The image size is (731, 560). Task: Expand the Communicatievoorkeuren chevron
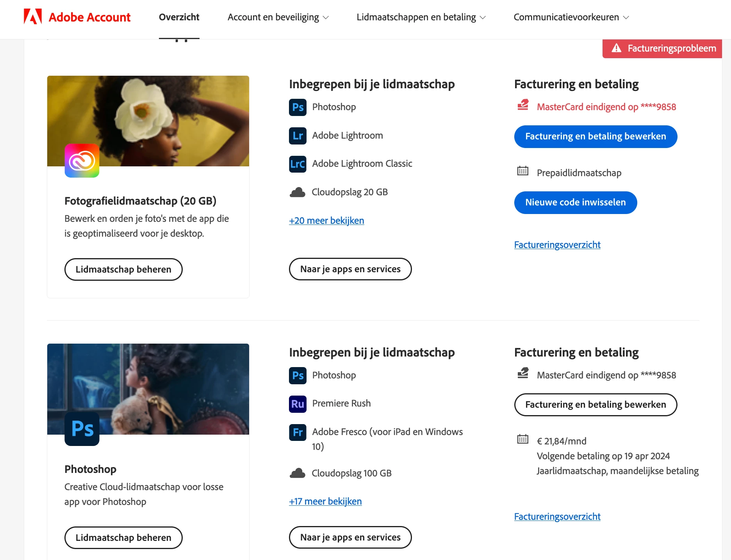[626, 18]
